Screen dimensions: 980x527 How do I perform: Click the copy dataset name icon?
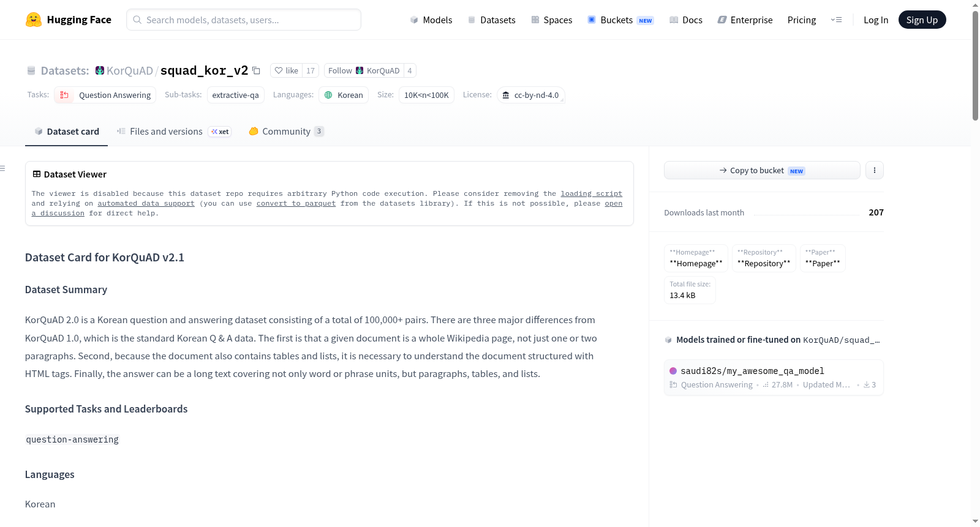tap(257, 70)
